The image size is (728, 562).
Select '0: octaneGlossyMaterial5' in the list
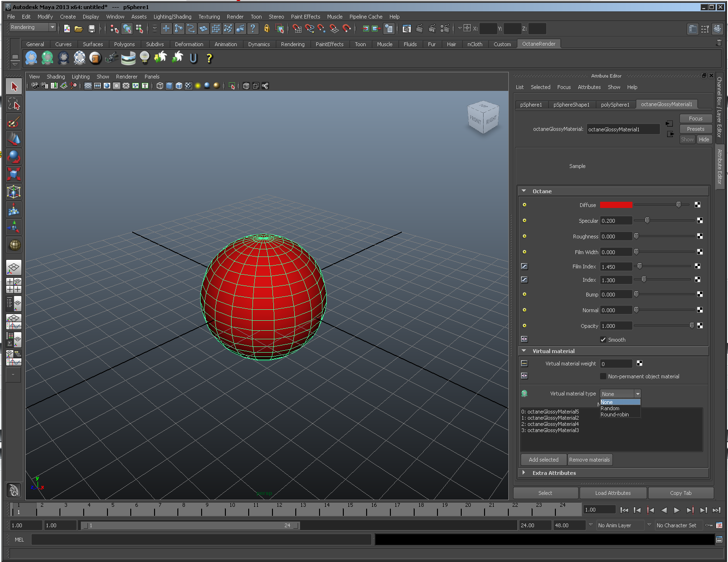[x=550, y=412]
